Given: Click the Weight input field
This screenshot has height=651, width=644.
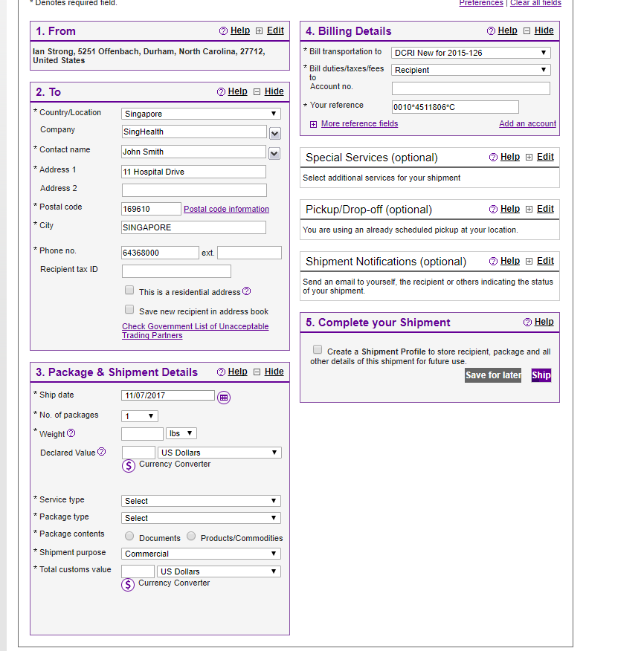Looking at the screenshot, I should click(x=142, y=434).
